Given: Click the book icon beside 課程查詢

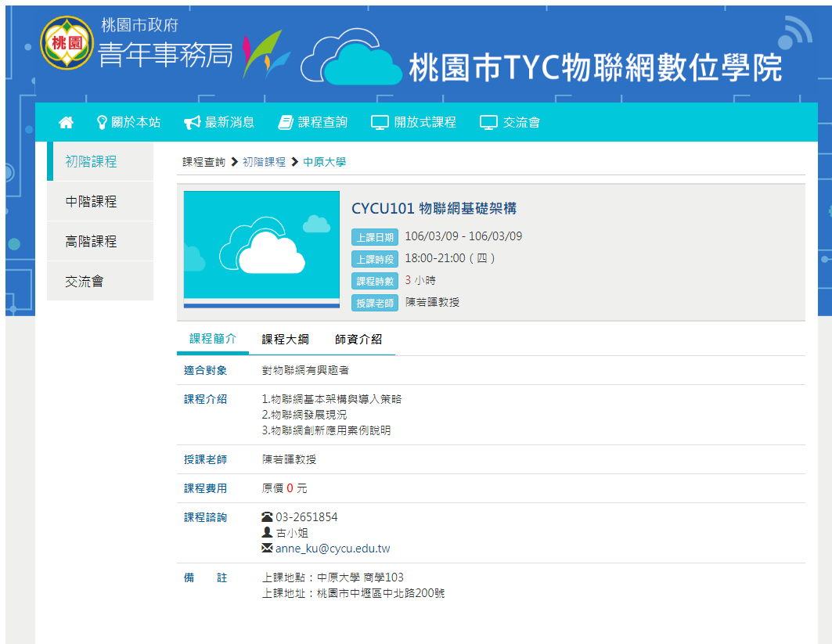Looking at the screenshot, I should tap(286, 122).
